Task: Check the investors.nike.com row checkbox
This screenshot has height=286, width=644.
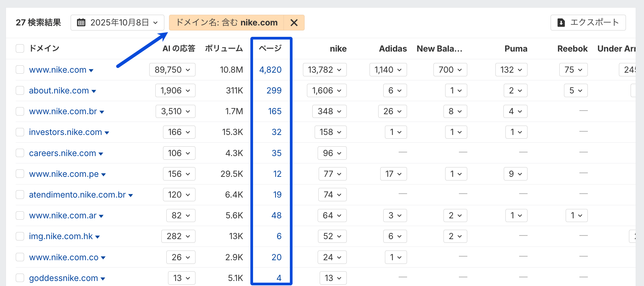Action: coord(20,132)
